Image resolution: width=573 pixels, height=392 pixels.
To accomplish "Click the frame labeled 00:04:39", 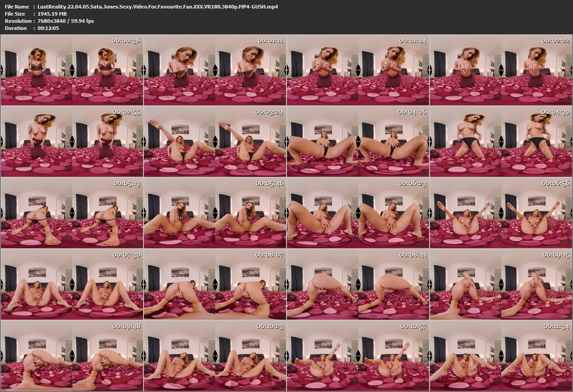I will (501, 142).
